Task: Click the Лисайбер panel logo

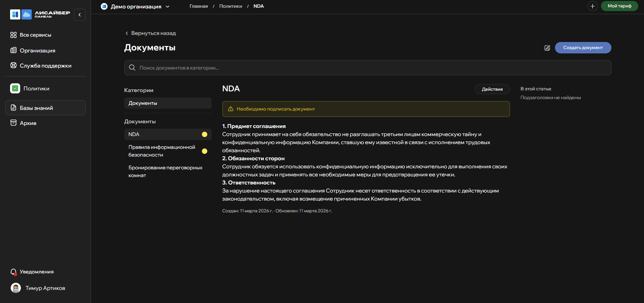Action: point(40,14)
